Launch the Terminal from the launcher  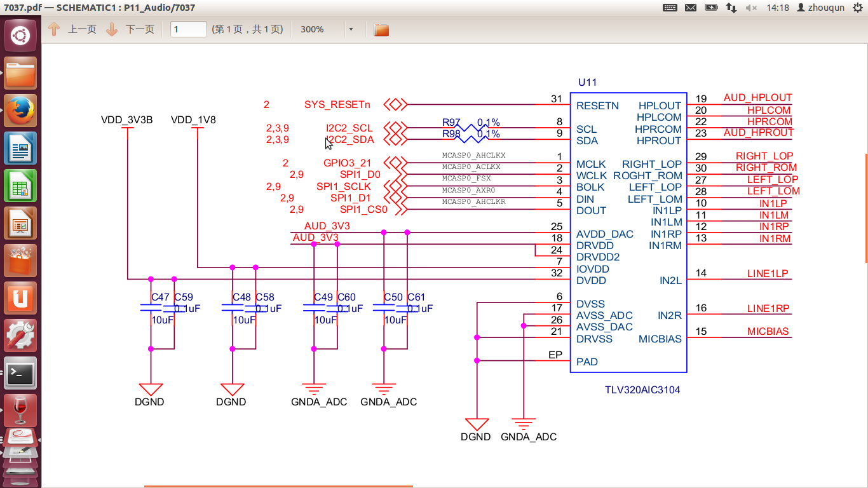coord(20,374)
